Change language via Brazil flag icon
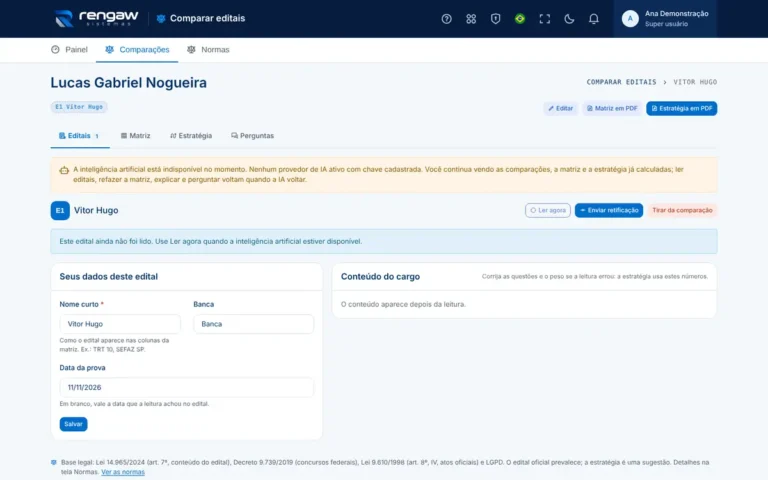The width and height of the screenshot is (768, 480). click(520, 19)
